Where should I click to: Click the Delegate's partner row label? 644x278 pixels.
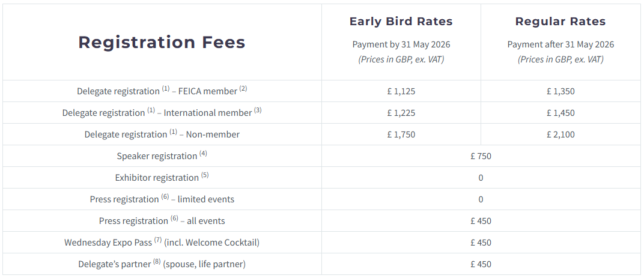point(162,264)
